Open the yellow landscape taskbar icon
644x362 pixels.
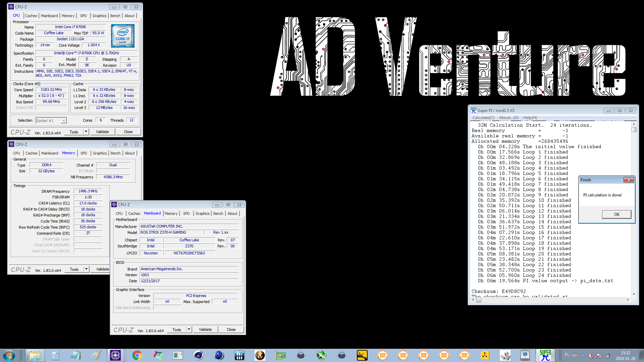[362, 355]
